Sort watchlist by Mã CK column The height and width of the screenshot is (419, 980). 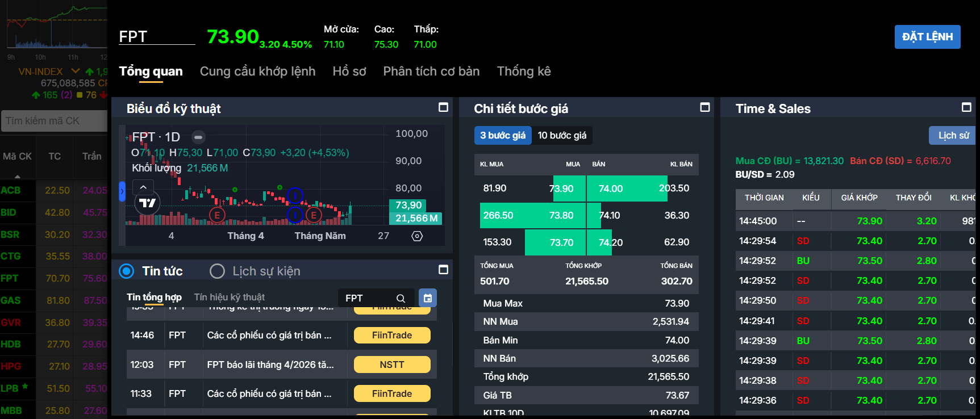point(18,156)
